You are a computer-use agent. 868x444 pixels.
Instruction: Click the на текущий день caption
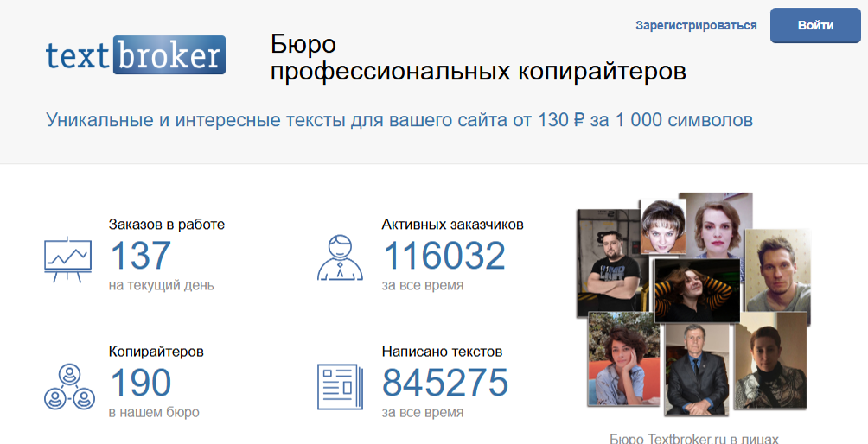[161, 286]
